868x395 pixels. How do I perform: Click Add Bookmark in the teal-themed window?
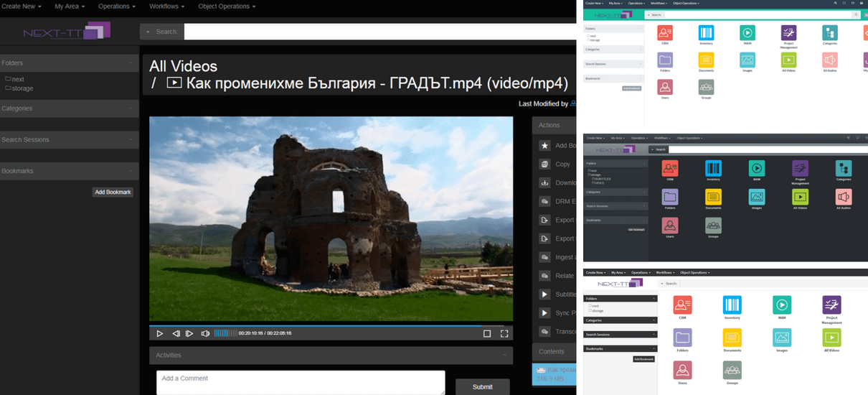pos(631,88)
